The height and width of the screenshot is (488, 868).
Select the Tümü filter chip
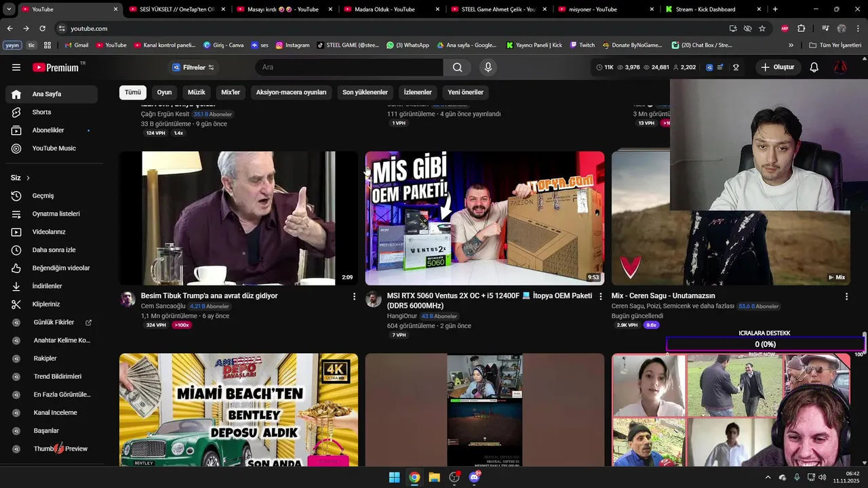[x=133, y=92]
